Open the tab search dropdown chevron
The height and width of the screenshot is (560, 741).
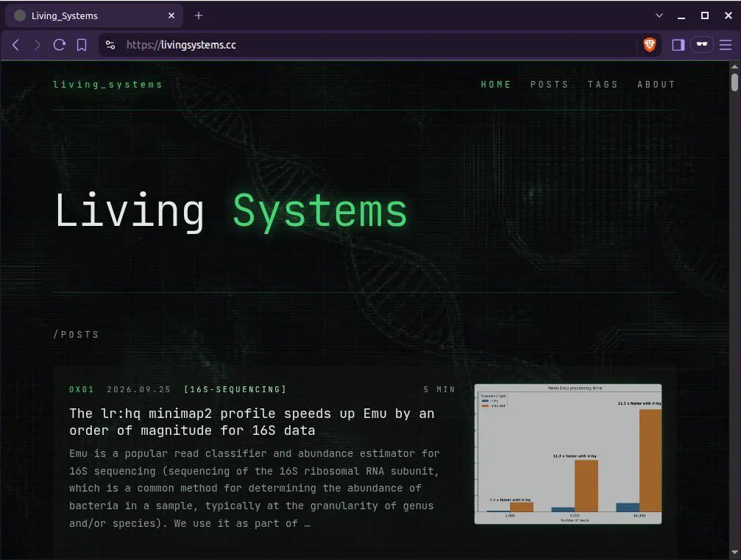pos(659,15)
